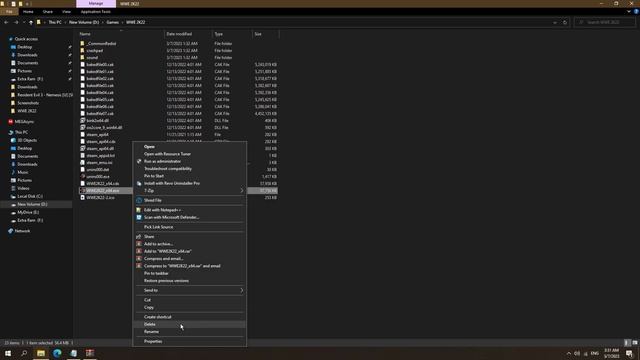Open MEGAsync in the sidebar
Image resolution: width=640 pixels, height=360 pixels.
(24, 122)
